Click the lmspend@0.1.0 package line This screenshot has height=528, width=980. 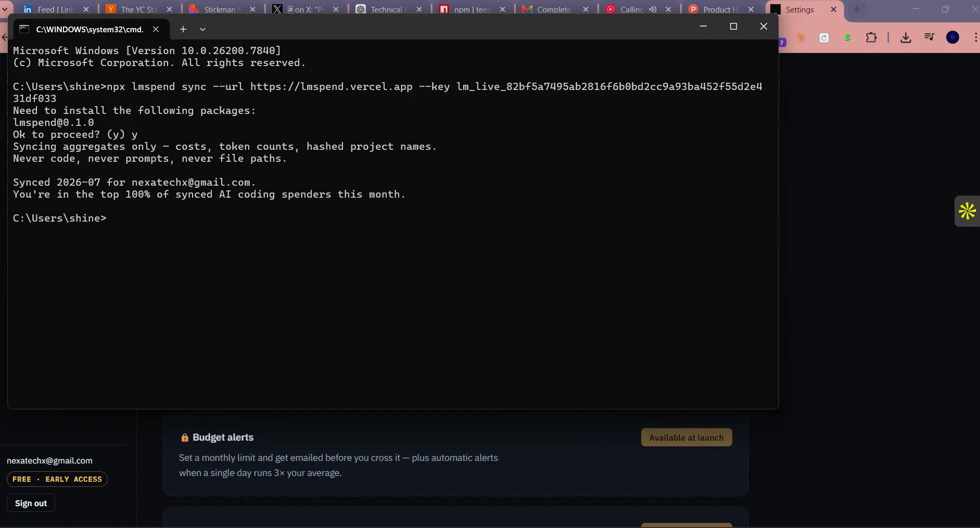pyautogui.click(x=54, y=122)
